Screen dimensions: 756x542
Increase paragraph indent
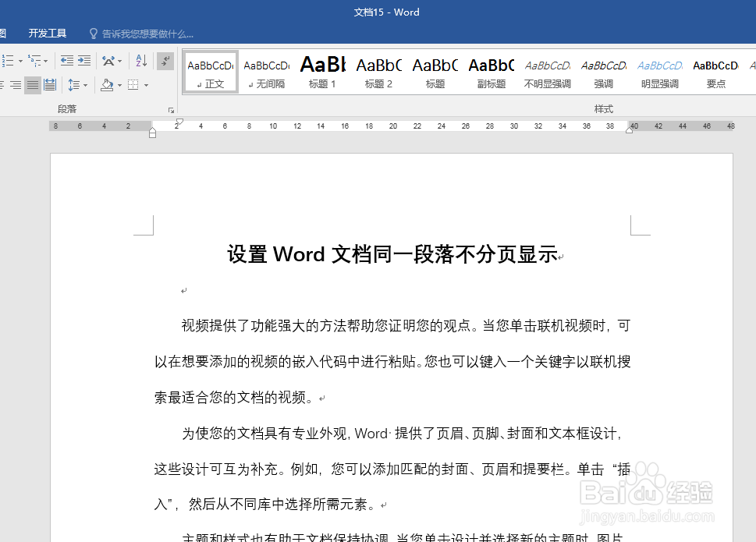tap(84, 61)
